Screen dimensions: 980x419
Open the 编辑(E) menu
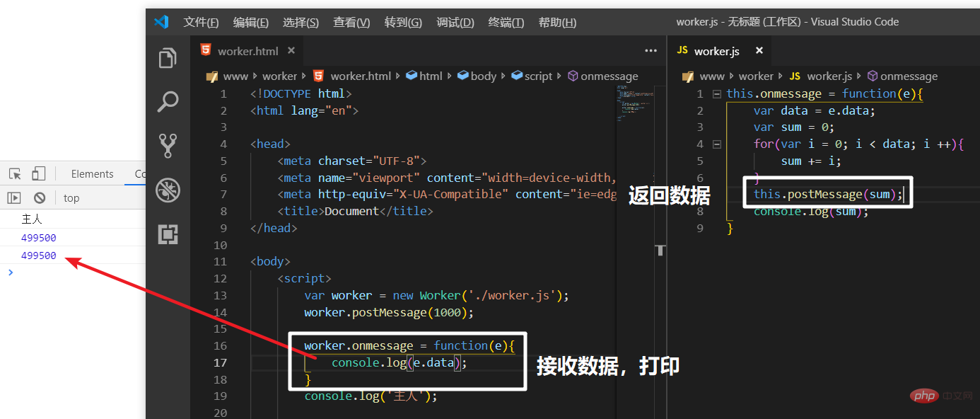[x=251, y=22]
